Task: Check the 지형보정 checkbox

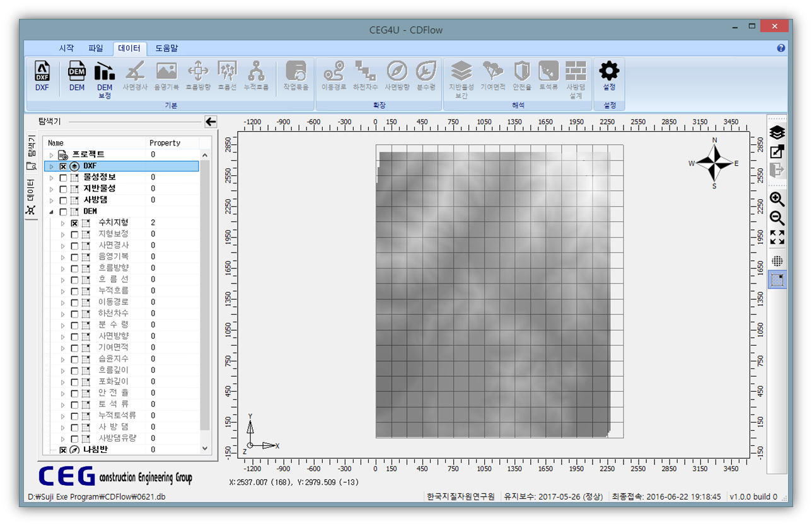Action: click(x=74, y=234)
